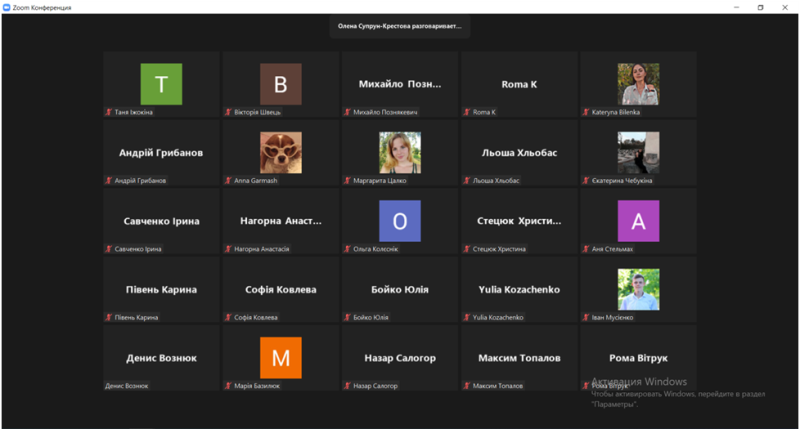Click muted mic icon next to Вікторія Швець
Screen dimensions: 800x429
(228, 112)
